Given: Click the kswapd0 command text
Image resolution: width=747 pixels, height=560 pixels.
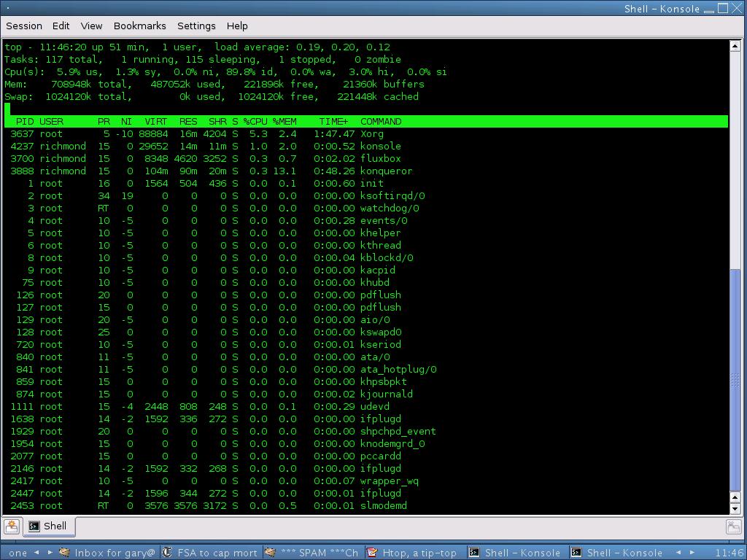Looking at the screenshot, I should pyautogui.click(x=381, y=332).
